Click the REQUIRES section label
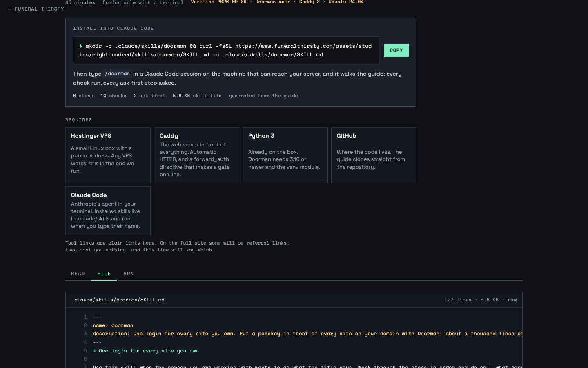Viewport: 588px width, 368px height. coord(79,120)
